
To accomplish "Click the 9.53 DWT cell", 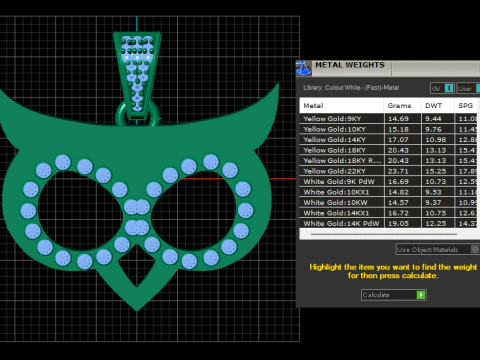I will tap(438, 192).
